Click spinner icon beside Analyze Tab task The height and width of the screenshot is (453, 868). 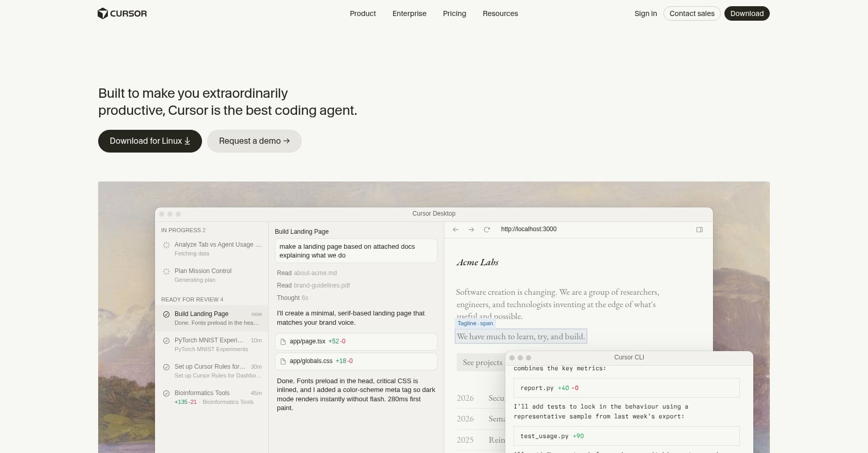pyautogui.click(x=166, y=245)
